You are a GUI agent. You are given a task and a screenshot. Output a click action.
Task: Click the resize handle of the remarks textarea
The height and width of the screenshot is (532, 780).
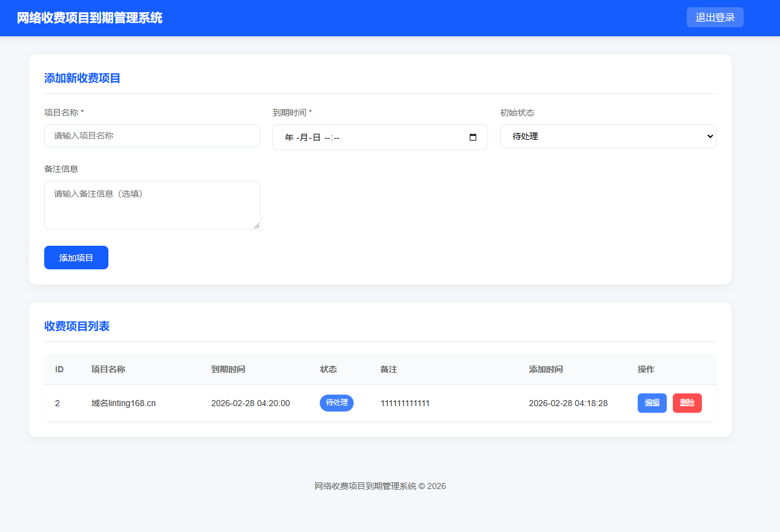pyautogui.click(x=257, y=226)
